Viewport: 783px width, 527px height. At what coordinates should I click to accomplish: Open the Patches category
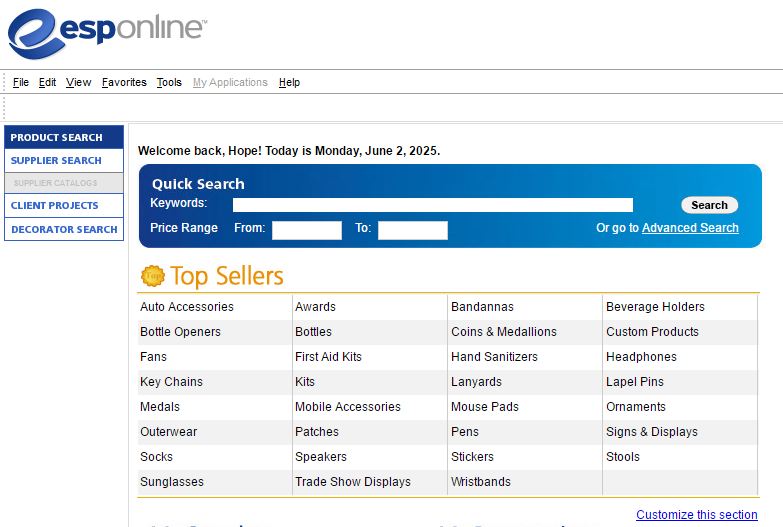coord(317,432)
